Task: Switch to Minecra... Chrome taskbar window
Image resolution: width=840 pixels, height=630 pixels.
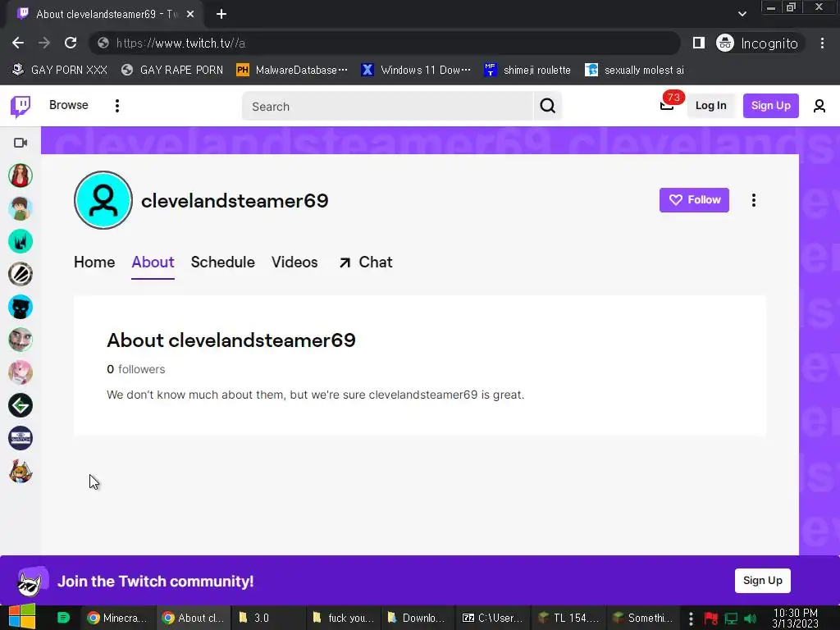Action: (117, 618)
